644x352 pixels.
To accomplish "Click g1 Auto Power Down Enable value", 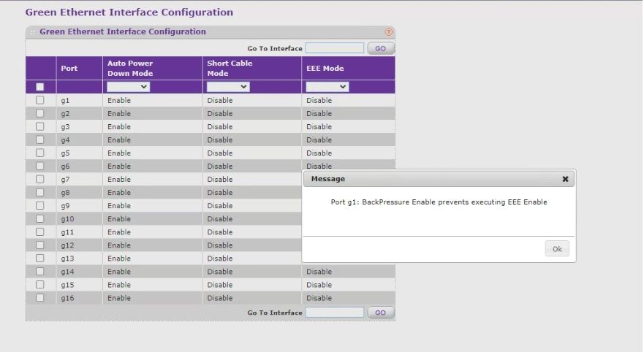I will pyautogui.click(x=119, y=100).
